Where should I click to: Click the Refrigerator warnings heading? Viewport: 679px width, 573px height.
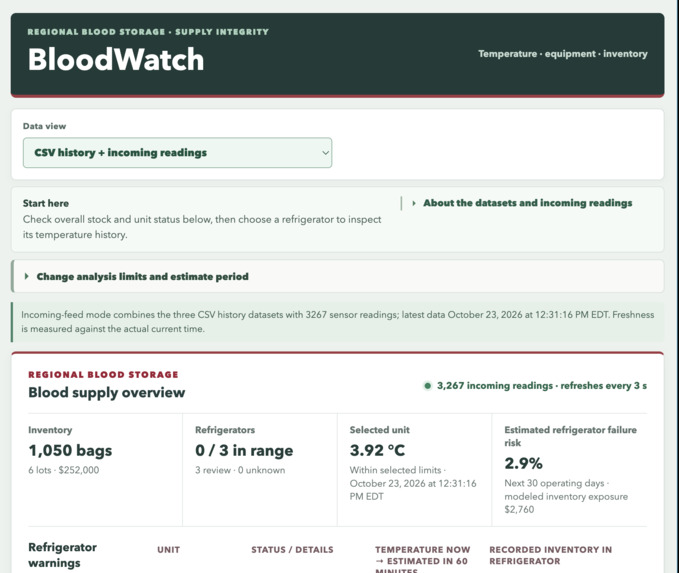[x=62, y=555]
